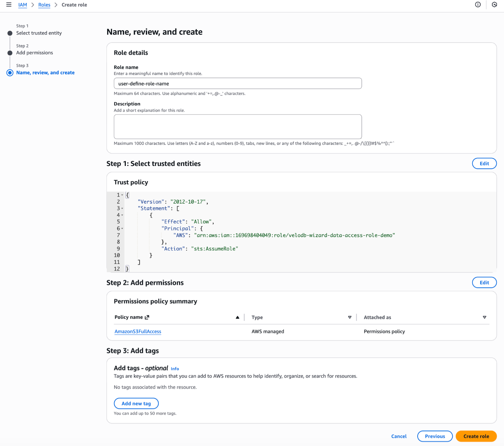Open the IAM breadcrumb link

(x=22, y=5)
